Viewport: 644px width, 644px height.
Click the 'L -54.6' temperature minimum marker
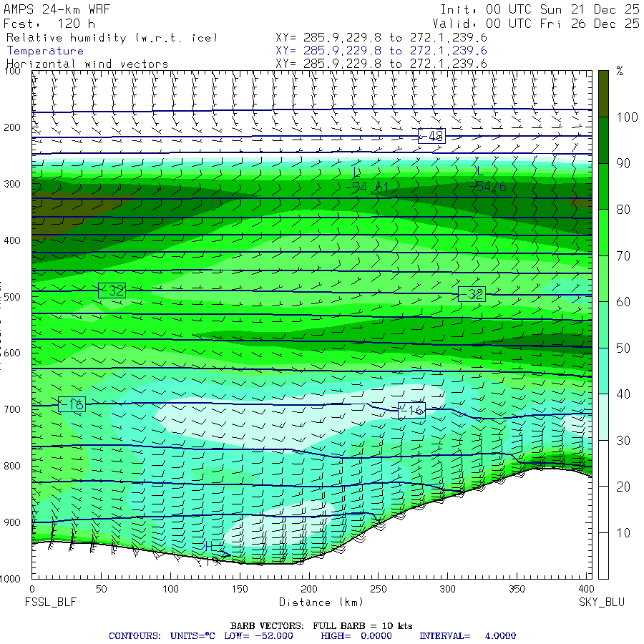point(487,180)
